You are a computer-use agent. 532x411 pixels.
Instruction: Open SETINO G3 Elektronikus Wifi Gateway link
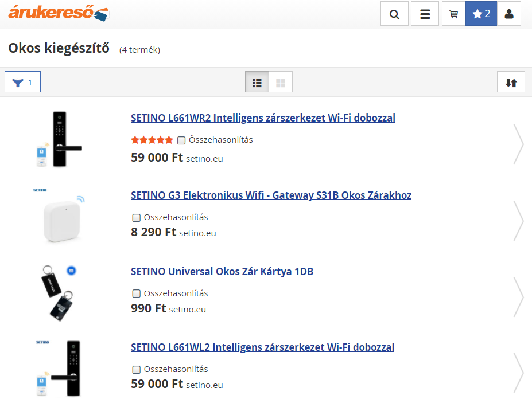click(271, 195)
